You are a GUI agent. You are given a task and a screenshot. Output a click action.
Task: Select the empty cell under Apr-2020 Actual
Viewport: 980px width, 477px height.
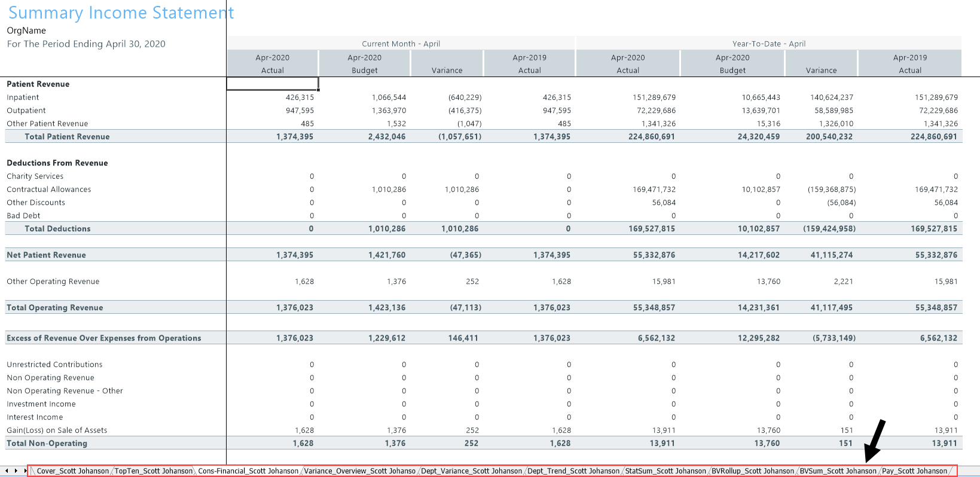(x=273, y=84)
